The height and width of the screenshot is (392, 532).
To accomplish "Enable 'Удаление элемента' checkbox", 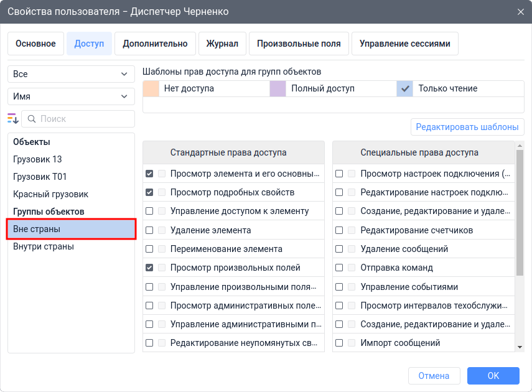I will tap(149, 230).
